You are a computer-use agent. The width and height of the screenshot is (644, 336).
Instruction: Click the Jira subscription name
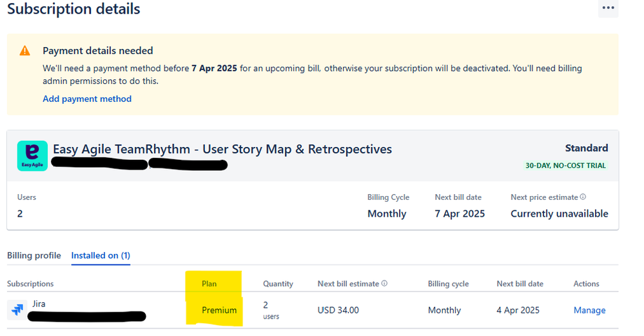39,304
